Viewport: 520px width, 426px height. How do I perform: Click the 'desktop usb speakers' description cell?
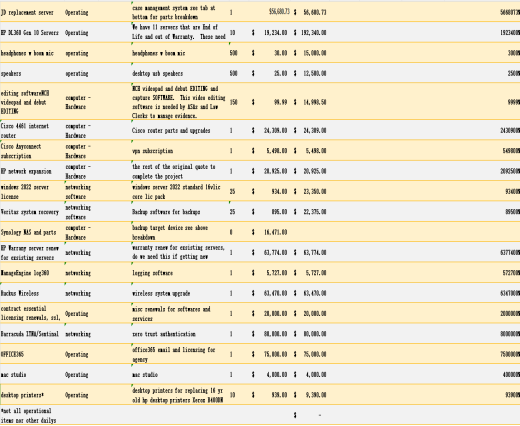click(x=180, y=73)
